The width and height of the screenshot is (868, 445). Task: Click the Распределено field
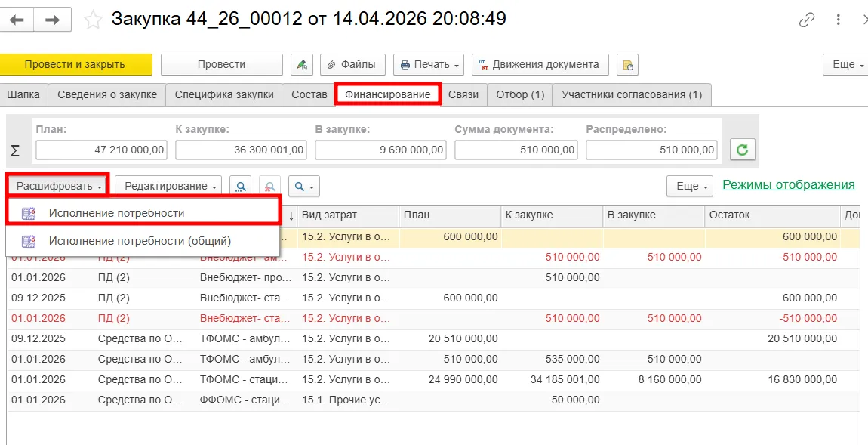click(x=651, y=150)
